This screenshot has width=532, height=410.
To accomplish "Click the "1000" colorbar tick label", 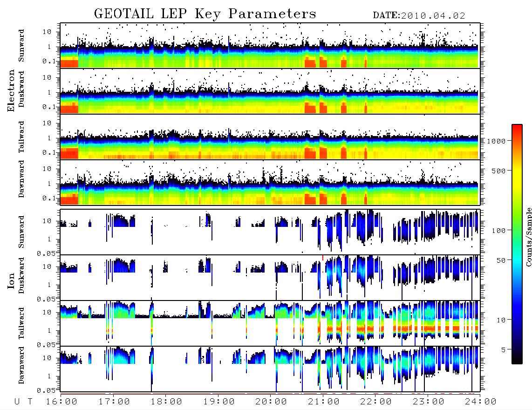I will coord(496,141).
